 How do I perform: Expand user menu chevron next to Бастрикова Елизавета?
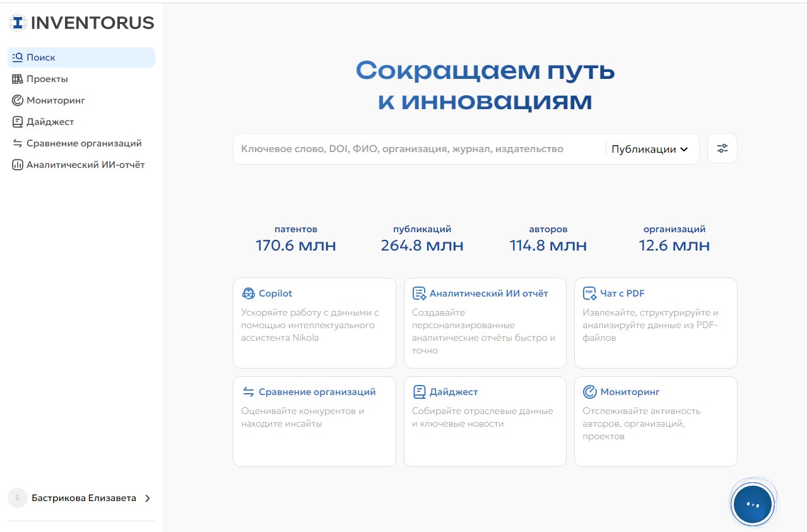point(148,498)
